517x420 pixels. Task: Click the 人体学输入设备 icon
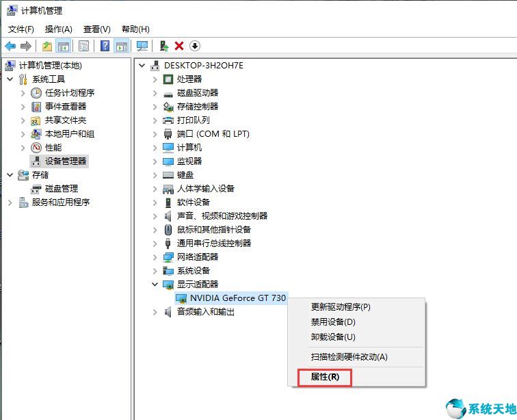(x=168, y=189)
